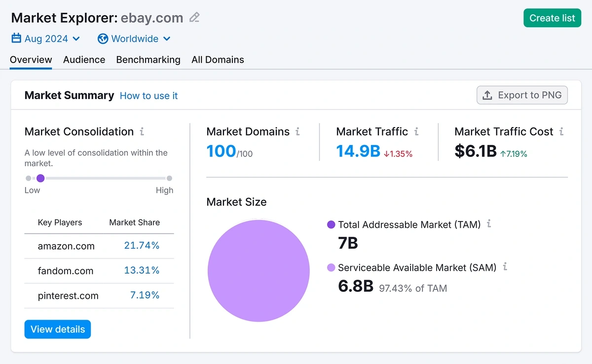
Task: Click the 100 Market Domains value
Action: point(221,151)
